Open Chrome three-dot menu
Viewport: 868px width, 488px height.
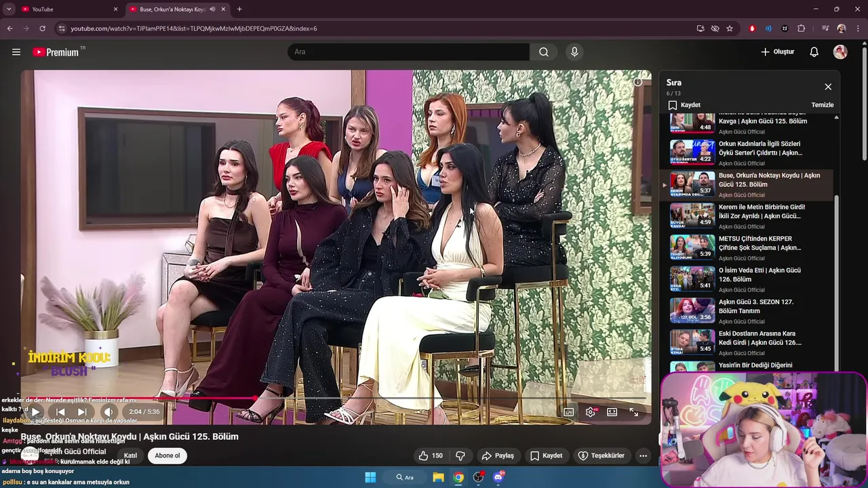(x=858, y=28)
